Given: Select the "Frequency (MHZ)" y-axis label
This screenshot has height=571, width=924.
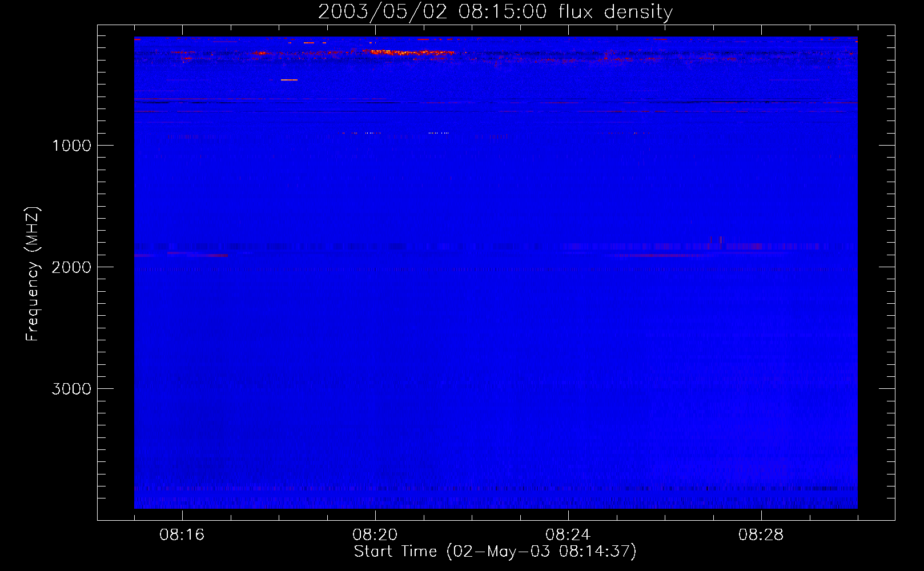Looking at the screenshot, I should coord(33,274).
